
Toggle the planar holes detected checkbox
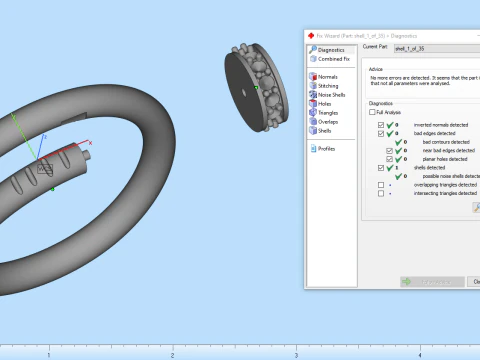[389, 159]
